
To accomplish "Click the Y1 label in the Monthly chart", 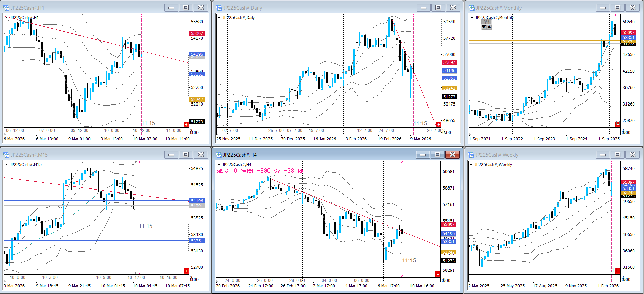I will tap(487, 22).
